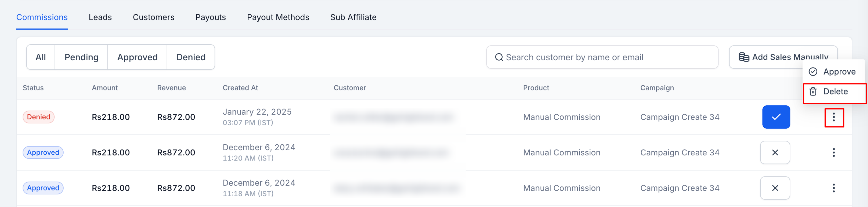Click the X deny button for the 11:18 AM commission
Screen dimensions: 868x207
(775, 188)
